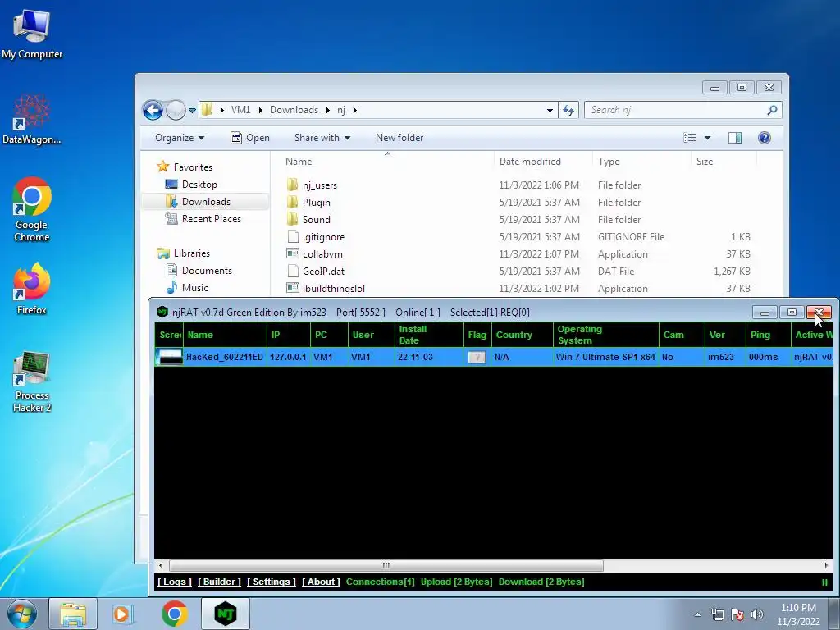The width and height of the screenshot is (840, 630).
Task: Open the media player taskbar icon
Action: [x=122, y=614]
